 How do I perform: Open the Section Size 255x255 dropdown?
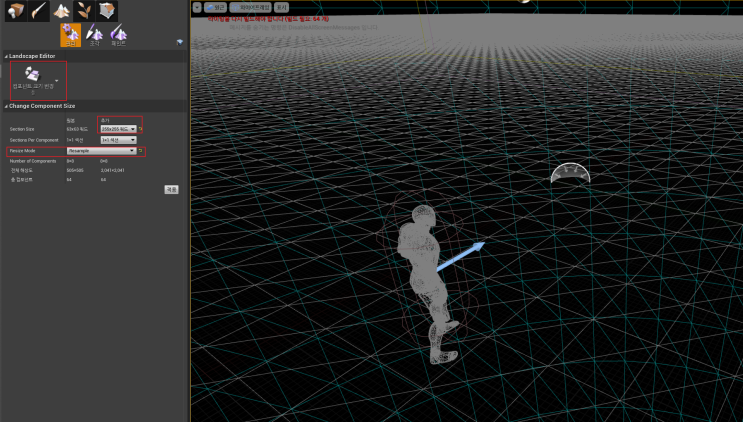(x=118, y=129)
